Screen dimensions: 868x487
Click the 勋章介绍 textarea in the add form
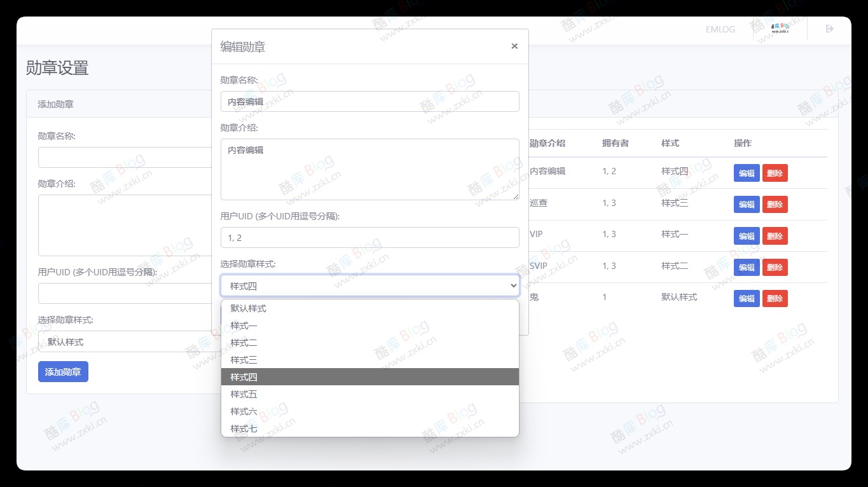124,225
